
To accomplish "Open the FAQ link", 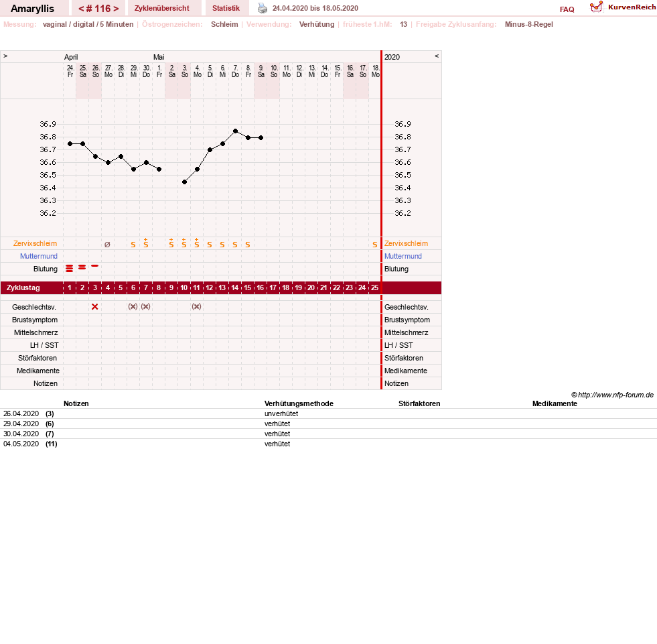I will [x=567, y=9].
